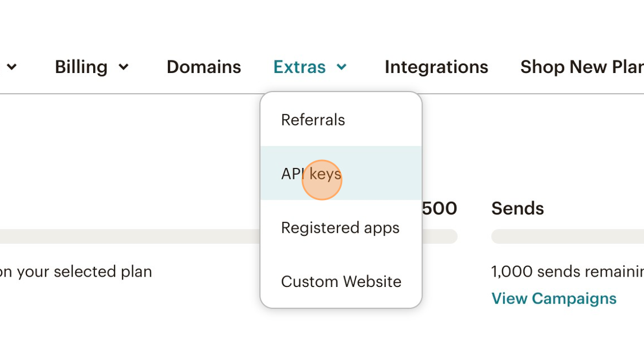Click the "on your selected plan" text
The image size is (644, 360).
[x=76, y=271]
